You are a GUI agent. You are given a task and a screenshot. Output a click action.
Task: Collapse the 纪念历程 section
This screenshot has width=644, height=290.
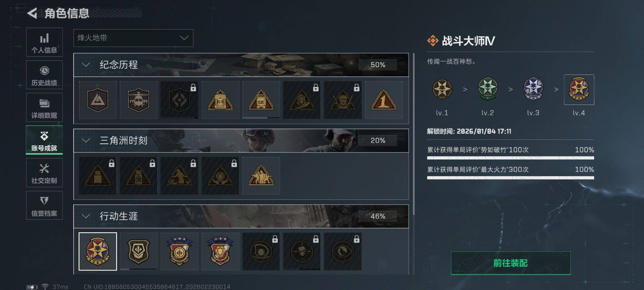point(86,65)
